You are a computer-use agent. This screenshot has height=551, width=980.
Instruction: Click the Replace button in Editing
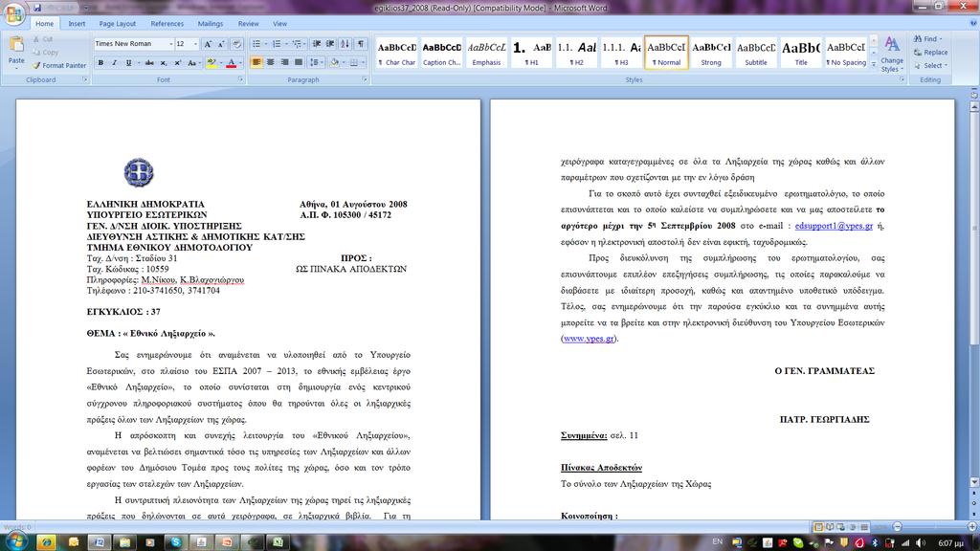(x=930, y=53)
